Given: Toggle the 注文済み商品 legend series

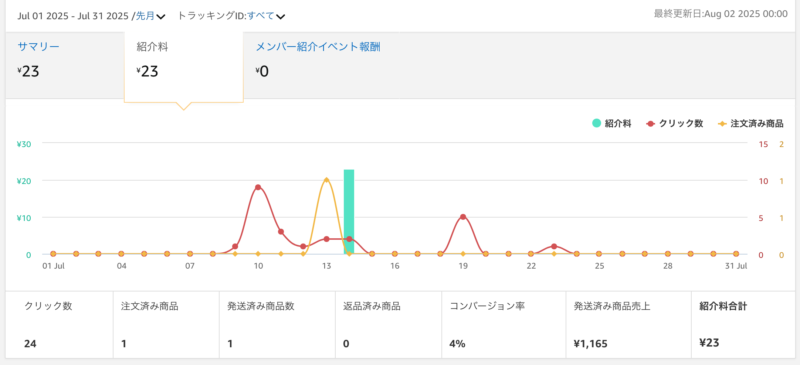Looking at the screenshot, I should 751,123.
